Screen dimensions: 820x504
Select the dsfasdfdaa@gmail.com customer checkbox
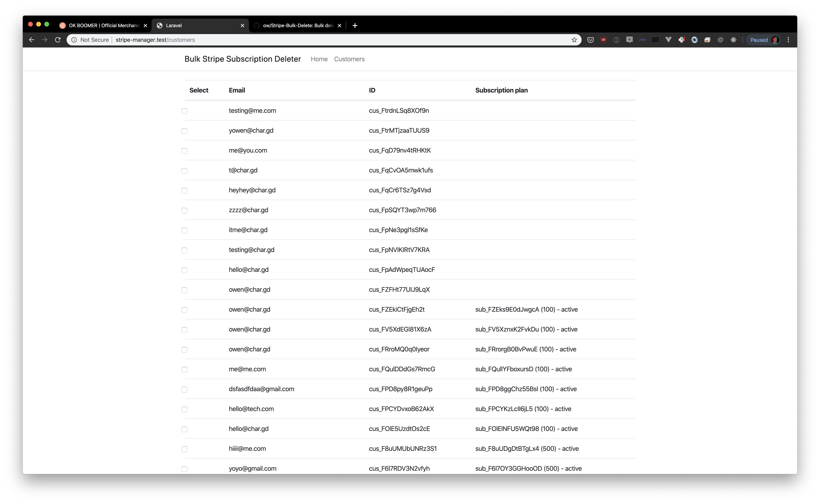[184, 389]
